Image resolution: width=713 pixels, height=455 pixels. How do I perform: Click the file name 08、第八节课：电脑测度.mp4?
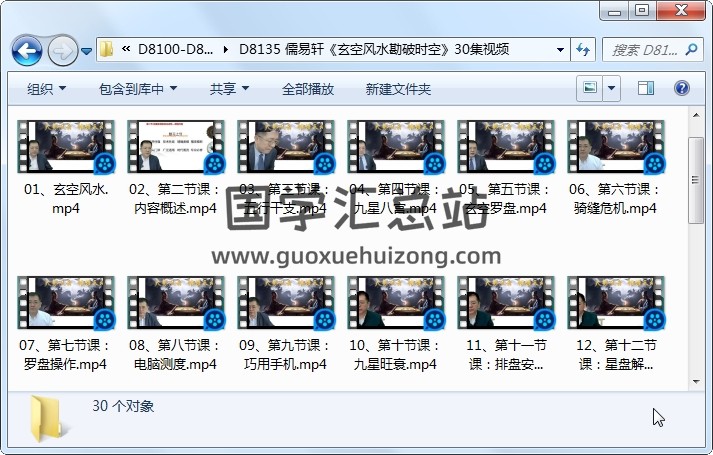click(176, 355)
